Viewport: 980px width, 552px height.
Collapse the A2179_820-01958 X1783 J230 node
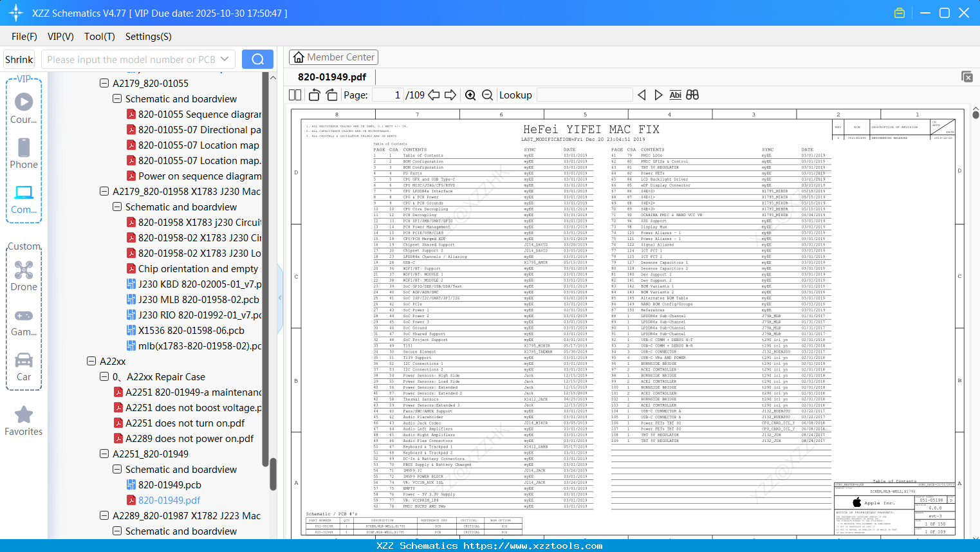click(x=104, y=192)
